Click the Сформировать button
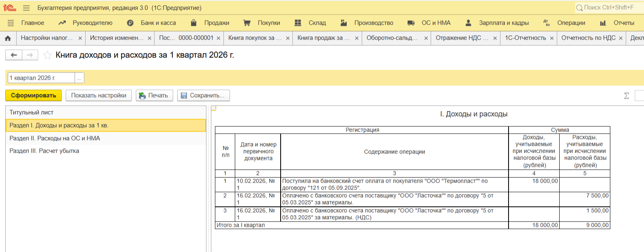Viewport: 644px width, 252px height. [33, 96]
